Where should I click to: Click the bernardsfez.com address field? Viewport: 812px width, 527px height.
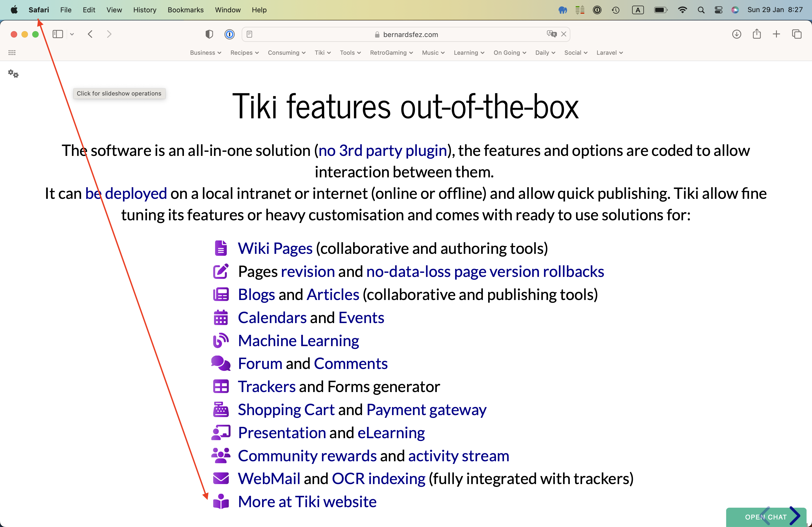[x=406, y=34]
